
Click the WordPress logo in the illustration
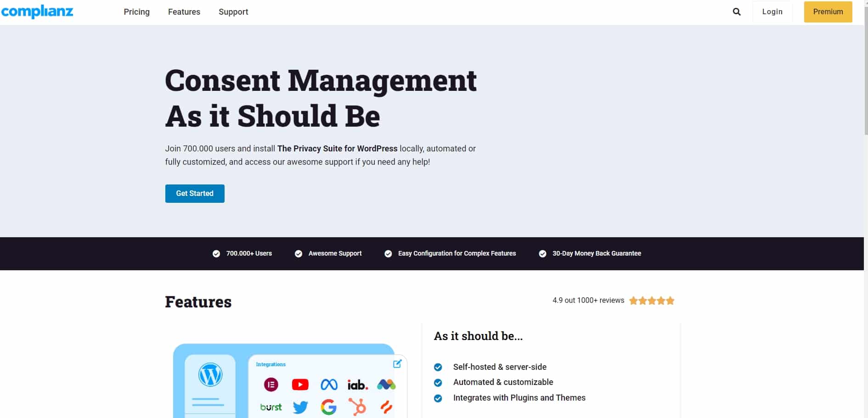210,374
